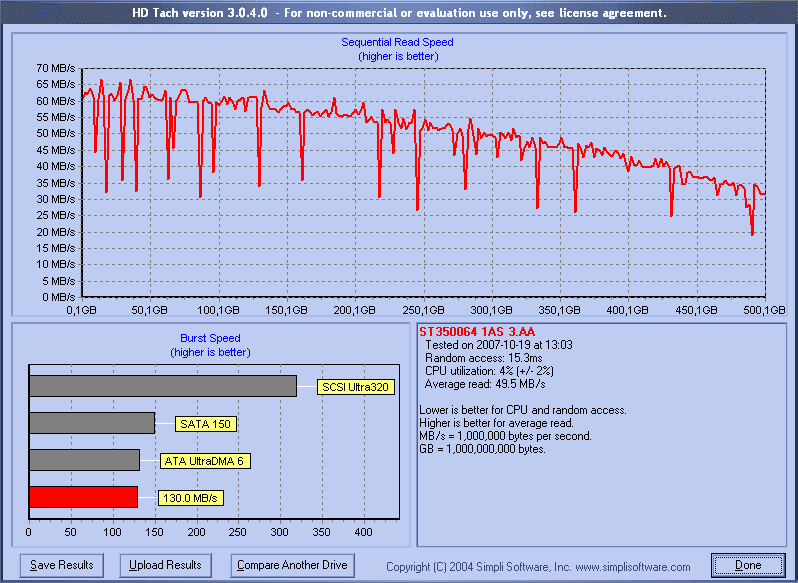Click the HD Tach version 3.0.4.0 title bar
Image resolution: width=798 pixels, height=583 pixels.
(399, 13)
